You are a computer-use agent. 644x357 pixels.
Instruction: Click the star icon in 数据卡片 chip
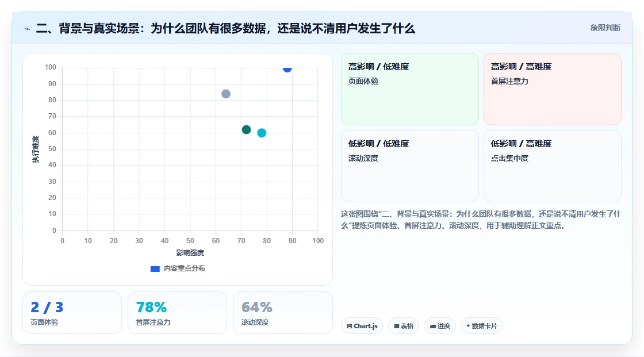tap(468, 326)
